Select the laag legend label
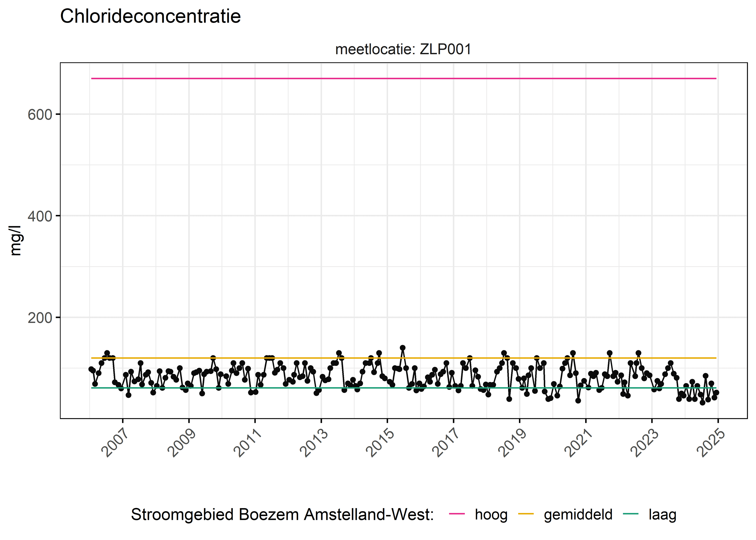 pos(662,514)
